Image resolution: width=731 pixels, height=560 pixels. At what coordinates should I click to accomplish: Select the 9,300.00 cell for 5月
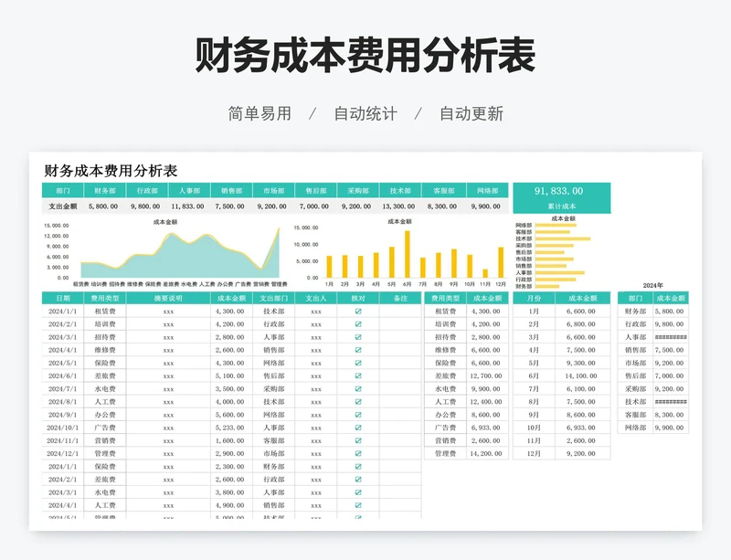tap(581, 363)
